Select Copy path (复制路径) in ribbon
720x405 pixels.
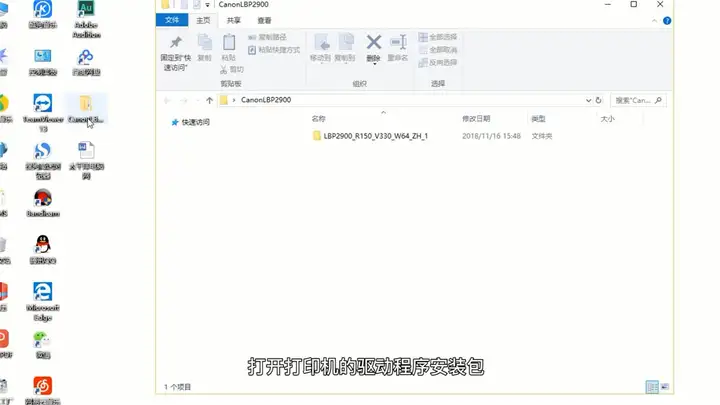(267, 37)
